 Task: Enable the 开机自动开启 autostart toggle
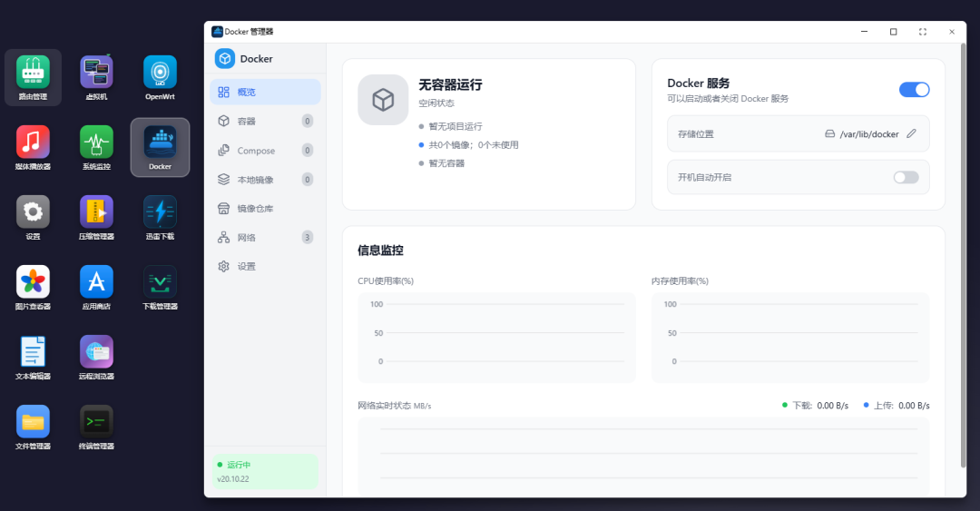coord(906,177)
